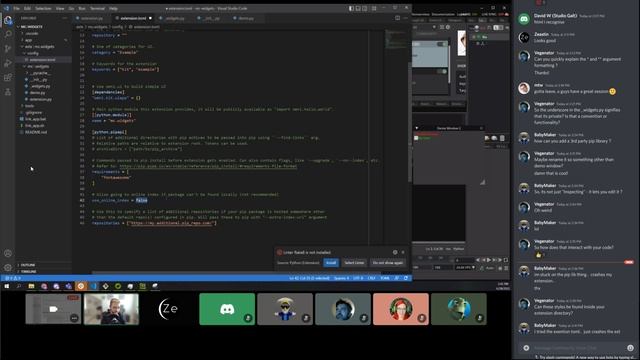
Task: Play the Omniverse timeline
Action: pos(489,260)
